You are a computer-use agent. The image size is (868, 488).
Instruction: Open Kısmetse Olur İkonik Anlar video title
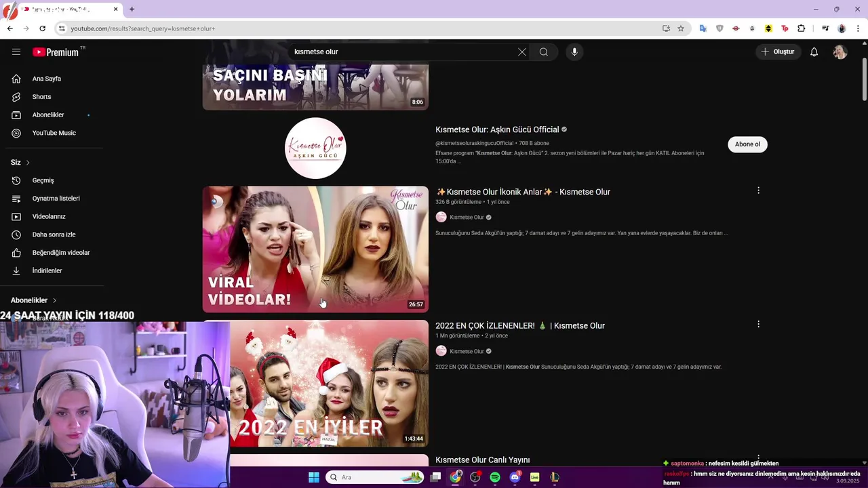click(523, 192)
